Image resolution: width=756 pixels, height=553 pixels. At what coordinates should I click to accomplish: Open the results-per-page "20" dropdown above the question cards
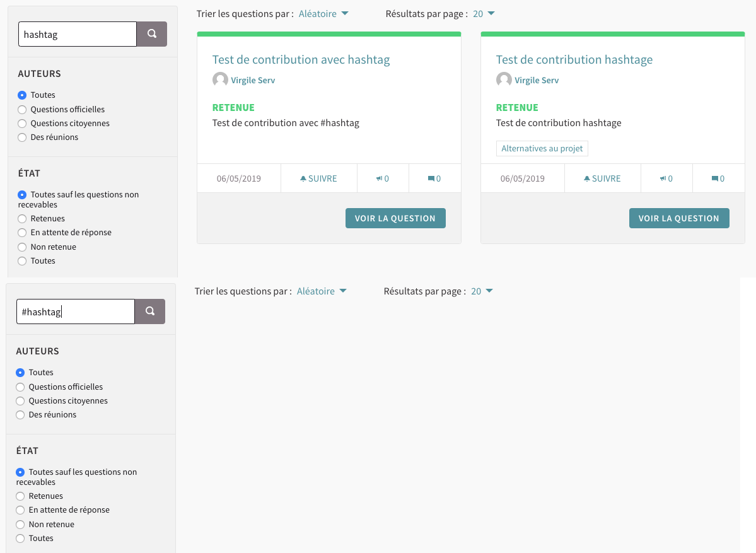(x=484, y=14)
